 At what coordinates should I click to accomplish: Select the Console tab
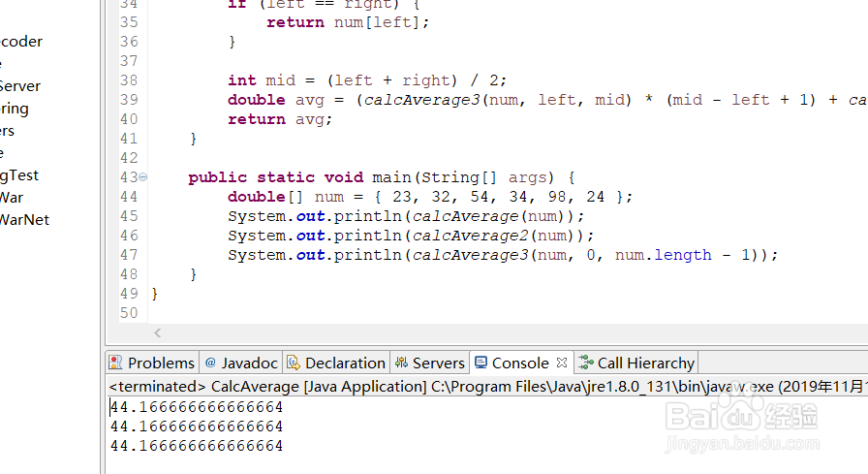(x=520, y=363)
